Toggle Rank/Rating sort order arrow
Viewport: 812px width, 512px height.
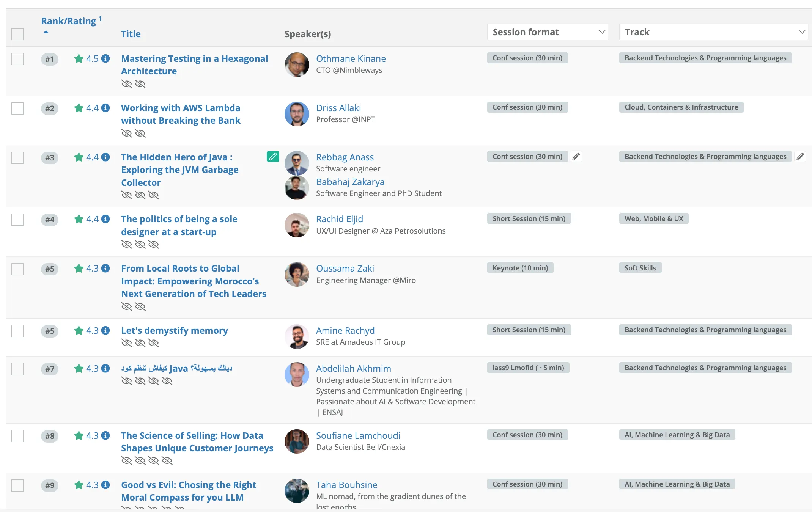[x=46, y=32]
